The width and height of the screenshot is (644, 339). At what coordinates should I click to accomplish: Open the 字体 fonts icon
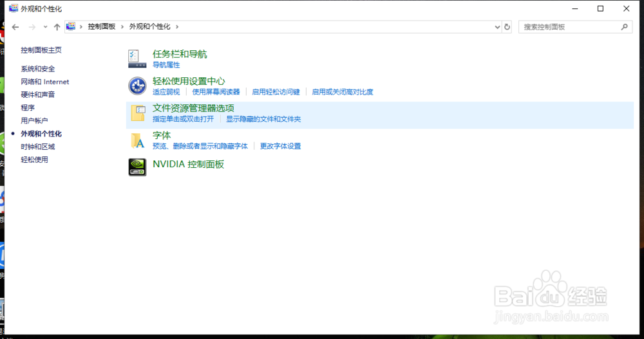pos(138,140)
